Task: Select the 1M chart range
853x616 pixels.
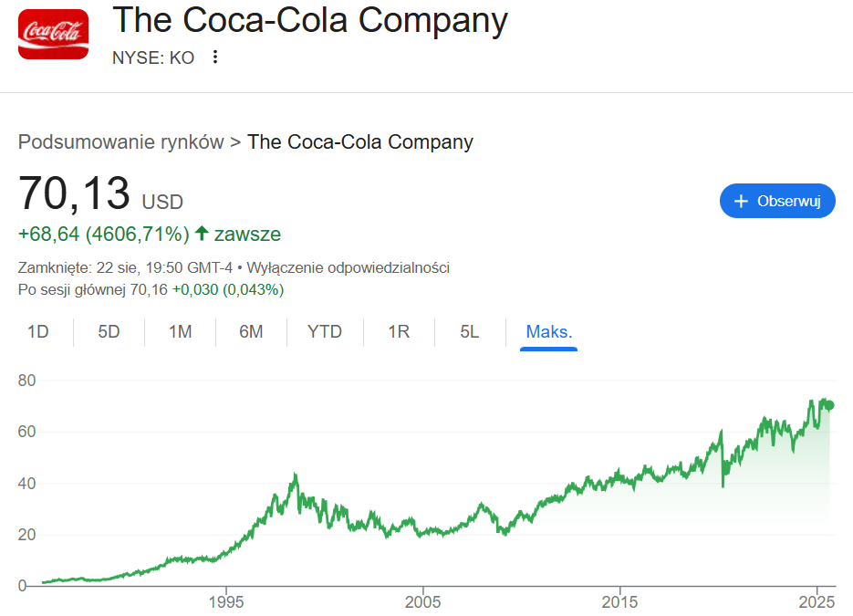Action: click(x=180, y=332)
